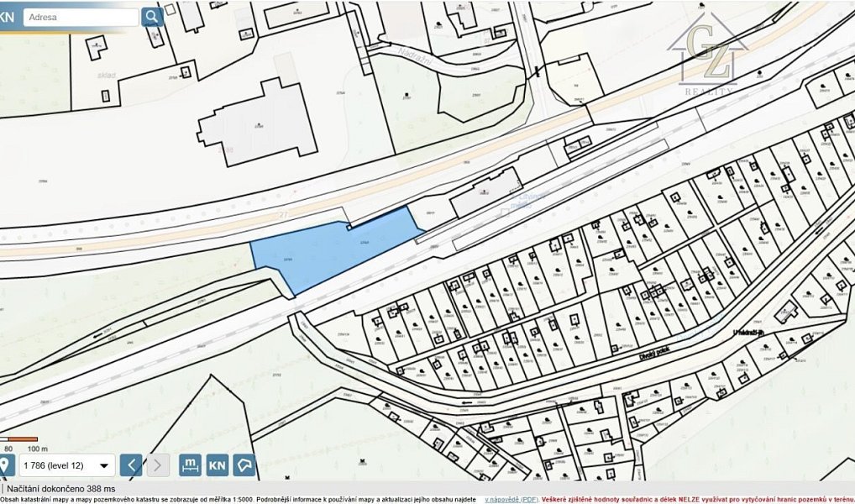Click the 'Divoký potok' label on the map
Viewport: 855px width, 504px height.
coord(654,352)
